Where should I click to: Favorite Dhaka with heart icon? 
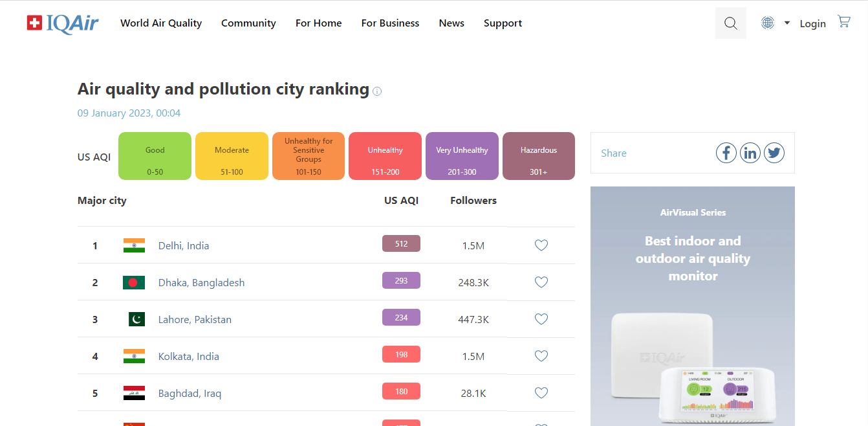pos(541,282)
